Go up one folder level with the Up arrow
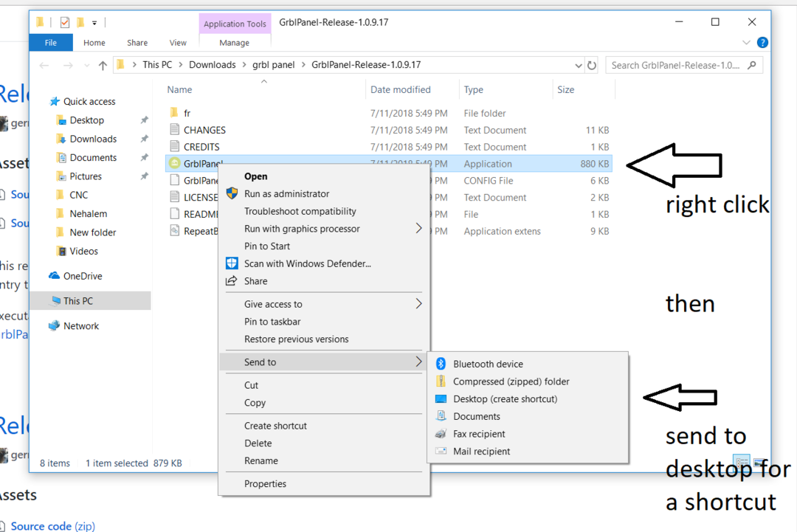The image size is (797, 532). pos(103,65)
